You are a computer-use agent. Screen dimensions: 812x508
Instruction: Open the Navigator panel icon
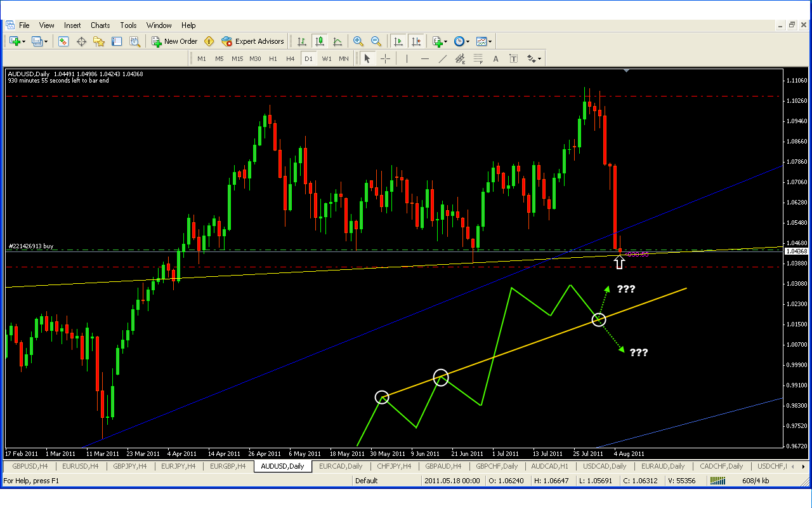99,41
